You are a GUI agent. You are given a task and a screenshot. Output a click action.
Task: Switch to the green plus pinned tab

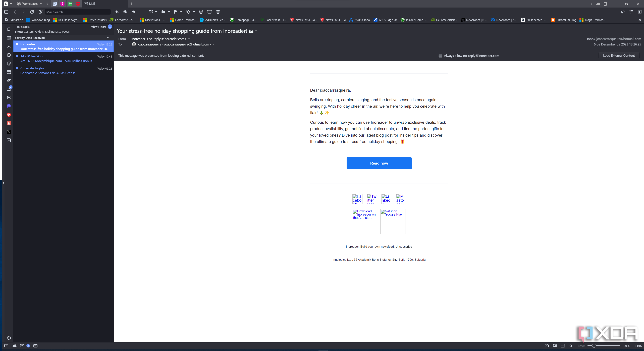coord(70,4)
